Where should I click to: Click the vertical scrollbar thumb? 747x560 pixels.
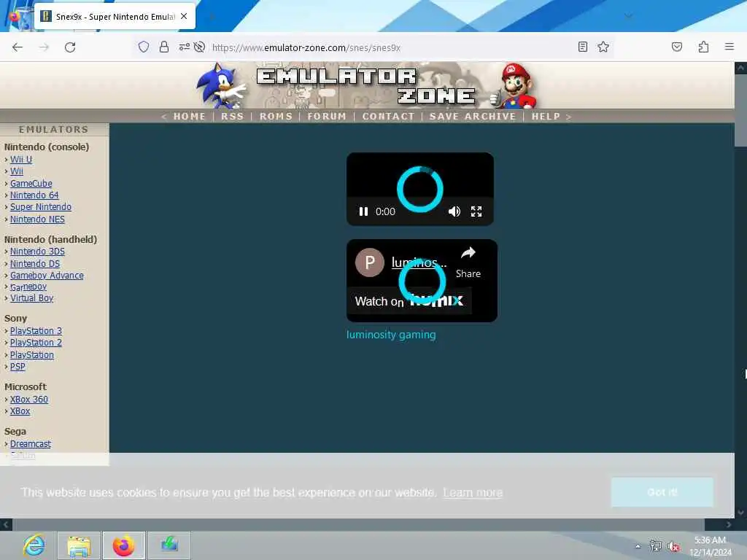click(740, 111)
